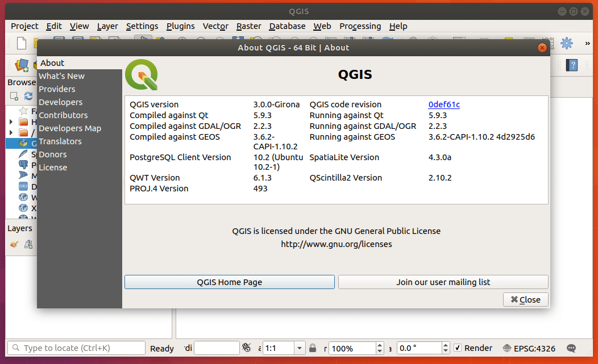
Task: Select the second globe XYZ icon
Action: (x=23, y=208)
